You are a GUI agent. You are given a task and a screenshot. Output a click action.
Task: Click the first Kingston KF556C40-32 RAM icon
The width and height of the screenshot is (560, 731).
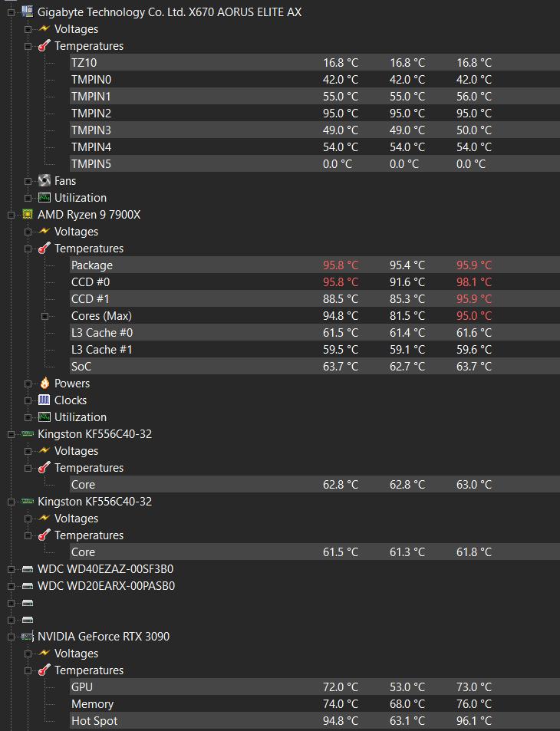tap(28, 433)
